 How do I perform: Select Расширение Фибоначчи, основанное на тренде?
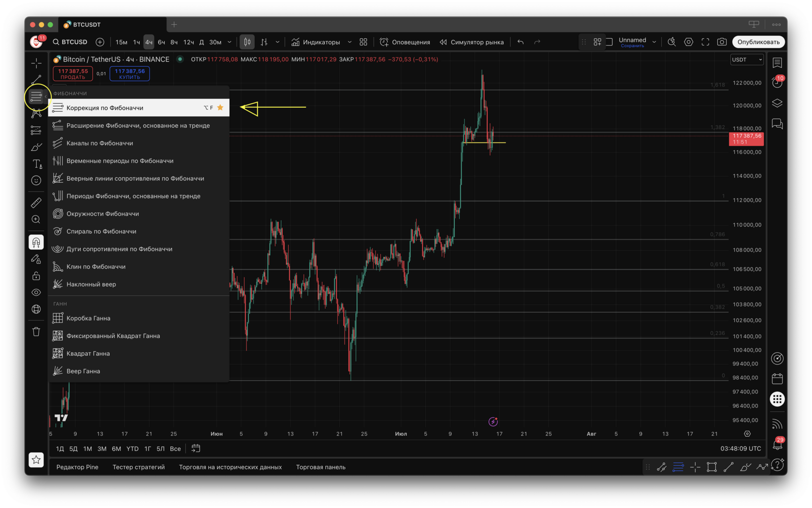coord(139,126)
